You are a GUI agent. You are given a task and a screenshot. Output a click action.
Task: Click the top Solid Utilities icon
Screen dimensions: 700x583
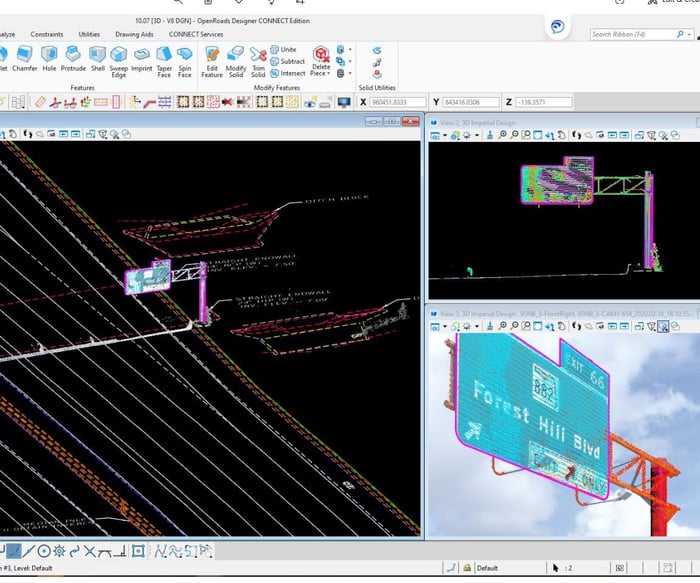click(x=377, y=50)
